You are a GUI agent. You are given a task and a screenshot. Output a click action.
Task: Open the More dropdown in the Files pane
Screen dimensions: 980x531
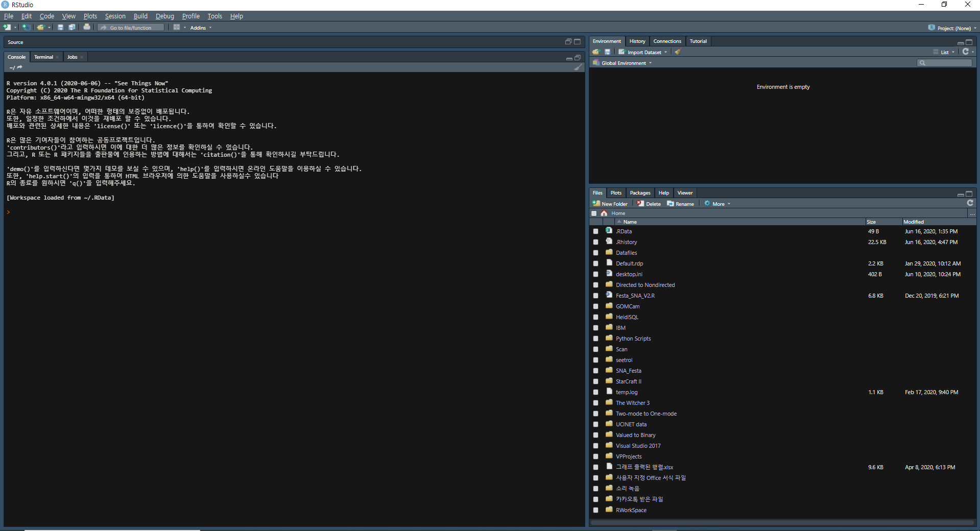coord(718,204)
